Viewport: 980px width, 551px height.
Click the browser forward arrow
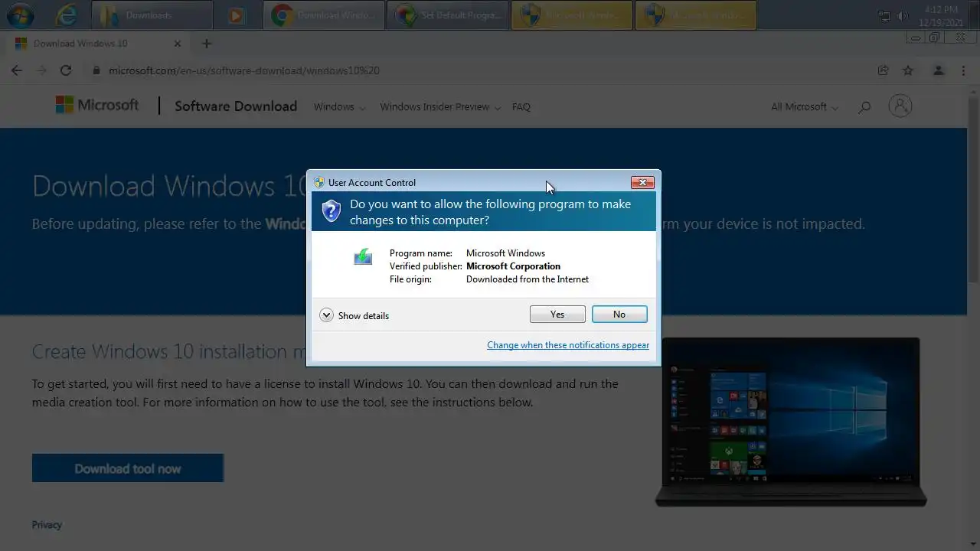(41, 70)
